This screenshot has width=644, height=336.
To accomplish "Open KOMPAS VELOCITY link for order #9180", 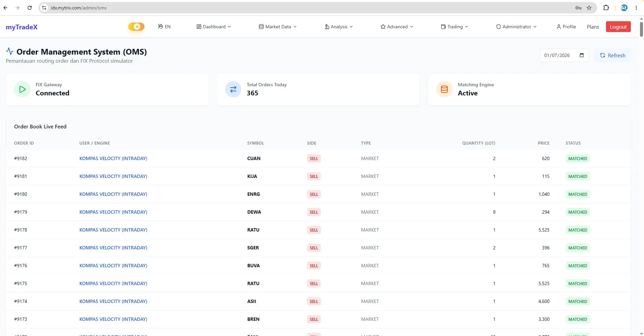I will point(113,194).
